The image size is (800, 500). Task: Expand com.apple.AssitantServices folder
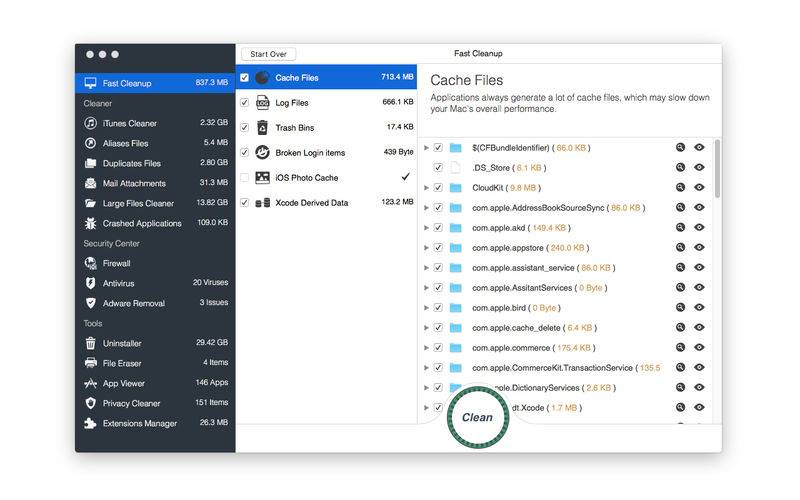click(426, 288)
